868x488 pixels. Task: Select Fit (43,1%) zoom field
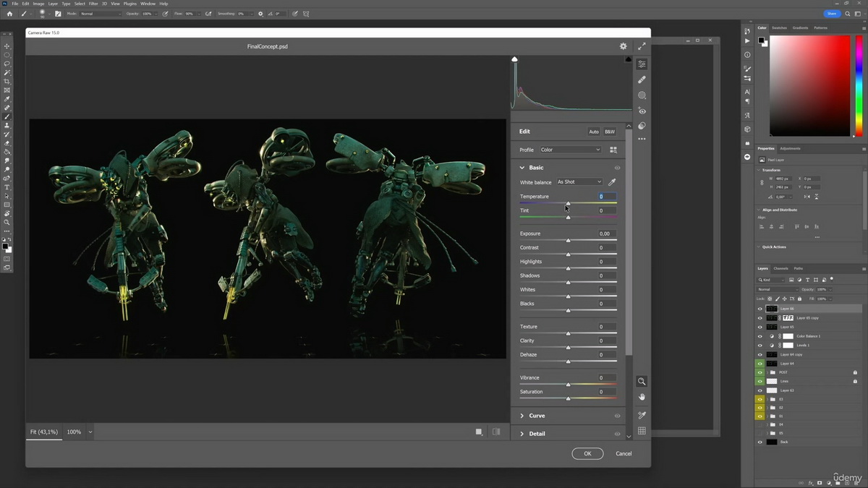[x=45, y=432]
